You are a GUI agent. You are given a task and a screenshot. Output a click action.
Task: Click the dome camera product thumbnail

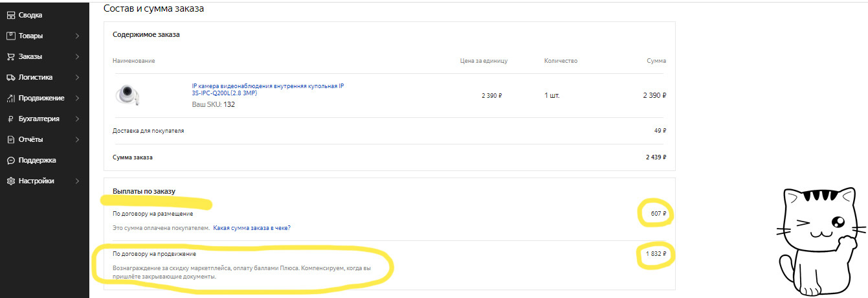(128, 95)
